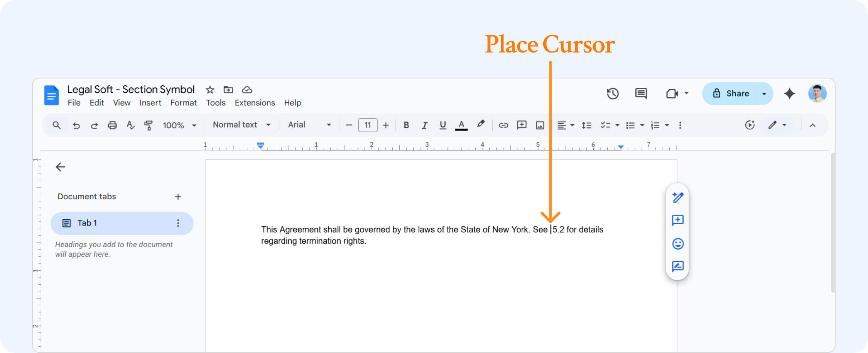Add a new document tab with plus
The image size is (868, 353).
pos(178,197)
